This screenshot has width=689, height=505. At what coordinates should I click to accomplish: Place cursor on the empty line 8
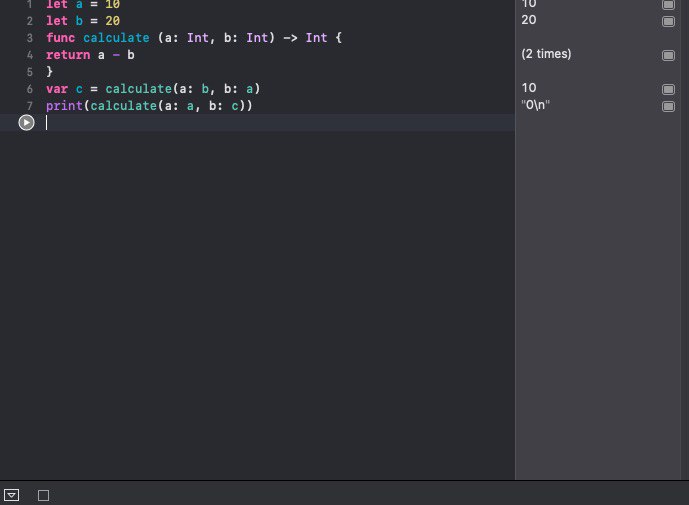(279, 123)
